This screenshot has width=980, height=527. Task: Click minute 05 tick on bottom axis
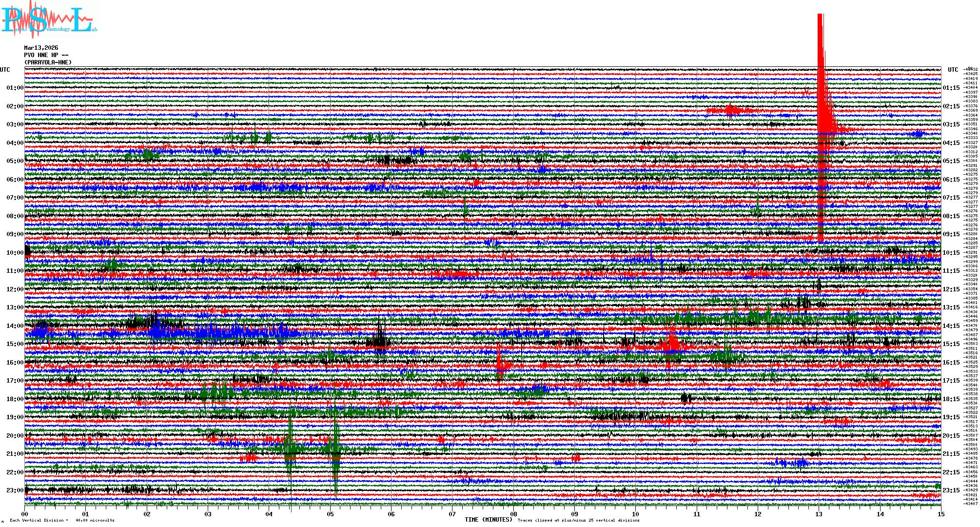330,514
